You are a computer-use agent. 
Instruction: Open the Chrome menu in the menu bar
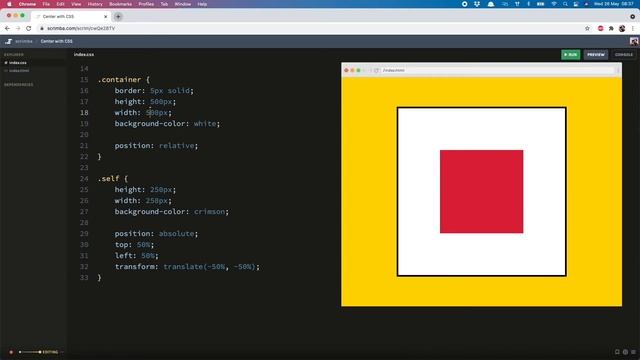click(27, 4)
